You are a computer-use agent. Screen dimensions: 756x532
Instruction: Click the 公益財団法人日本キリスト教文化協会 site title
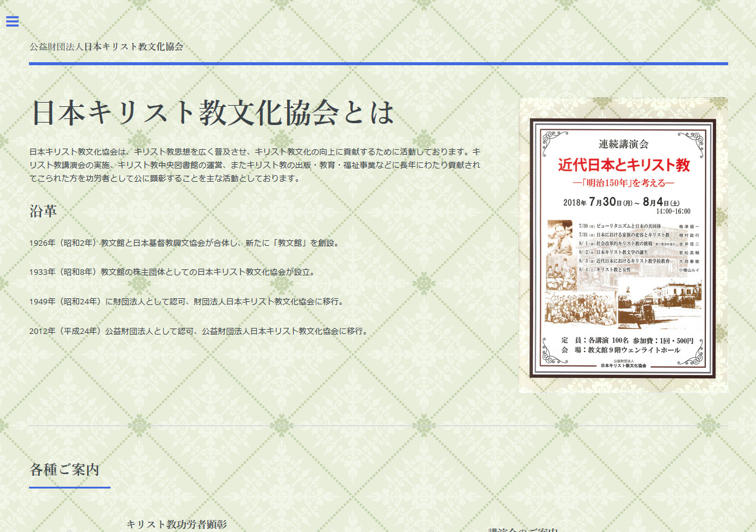point(106,46)
